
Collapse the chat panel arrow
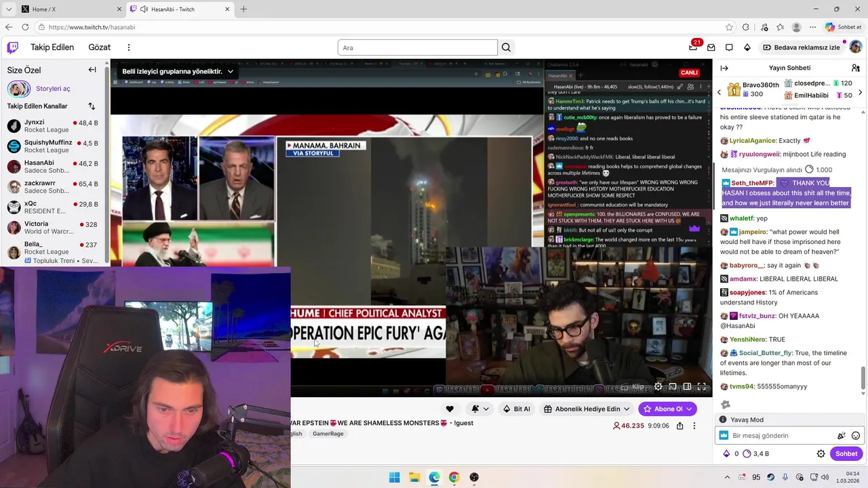[724, 68]
